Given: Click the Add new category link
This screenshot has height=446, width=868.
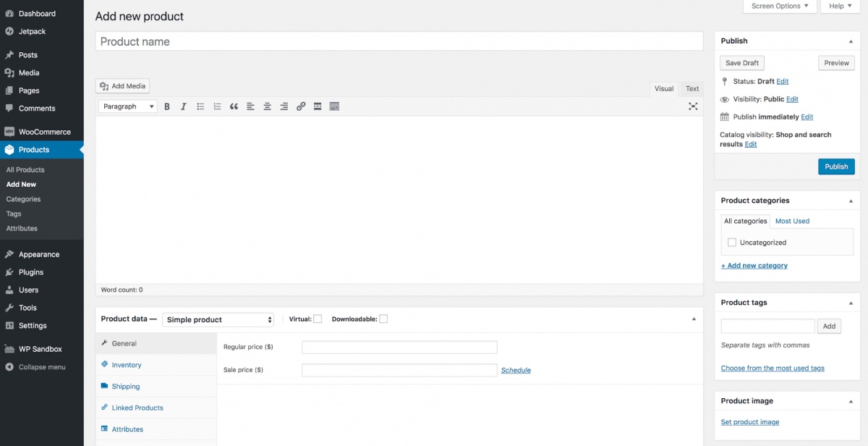Looking at the screenshot, I should click(x=754, y=266).
